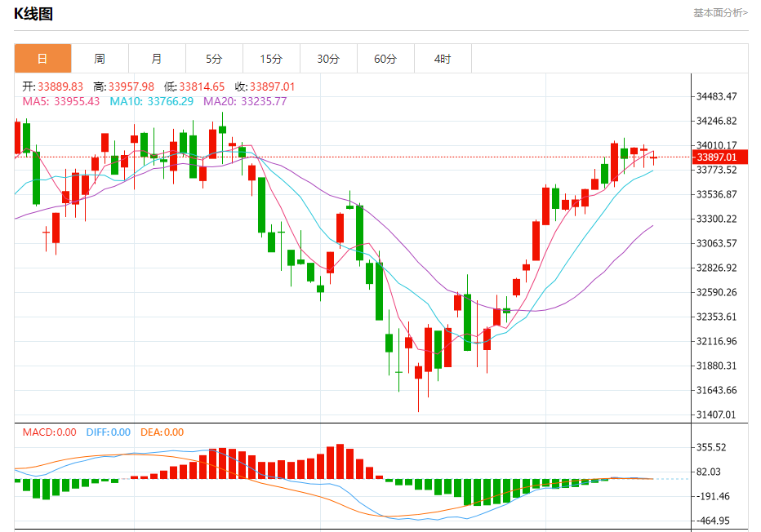Click the high price 33957.98
The width and height of the screenshot is (761, 532).
tap(131, 86)
